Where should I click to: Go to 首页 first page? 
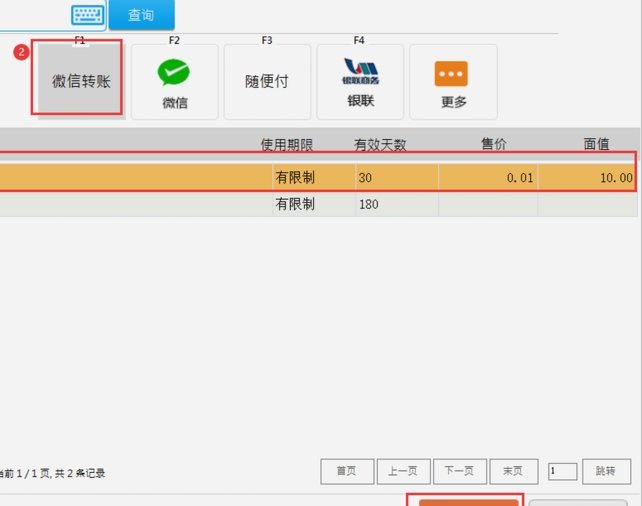[x=347, y=471]
